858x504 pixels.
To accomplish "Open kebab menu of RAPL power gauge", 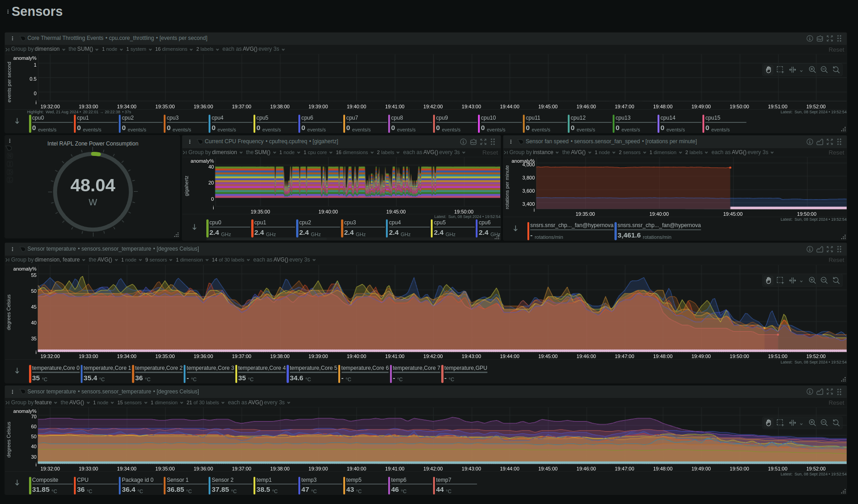I will 10,141.
